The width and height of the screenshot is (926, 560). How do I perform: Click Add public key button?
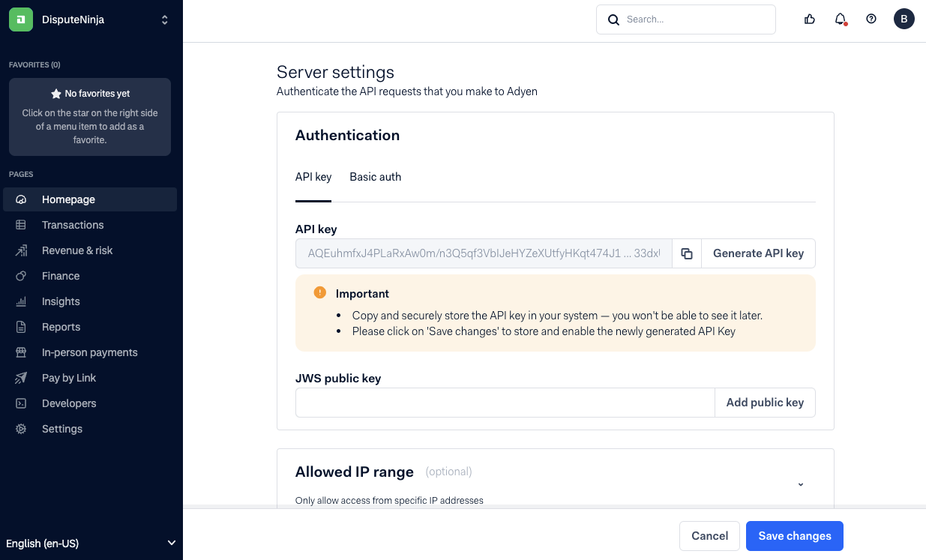(765, 403)
